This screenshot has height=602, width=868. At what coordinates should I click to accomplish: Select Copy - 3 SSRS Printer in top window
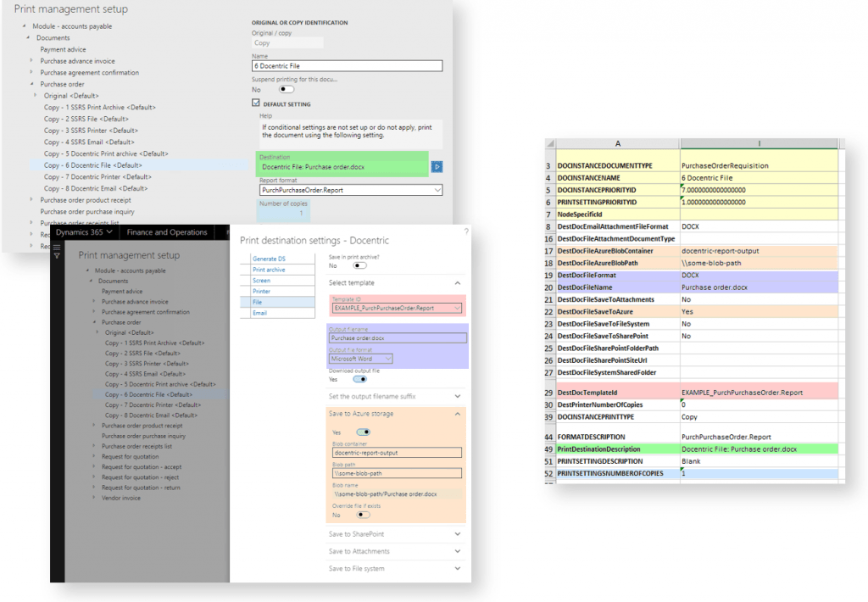[x=91, y=130]
